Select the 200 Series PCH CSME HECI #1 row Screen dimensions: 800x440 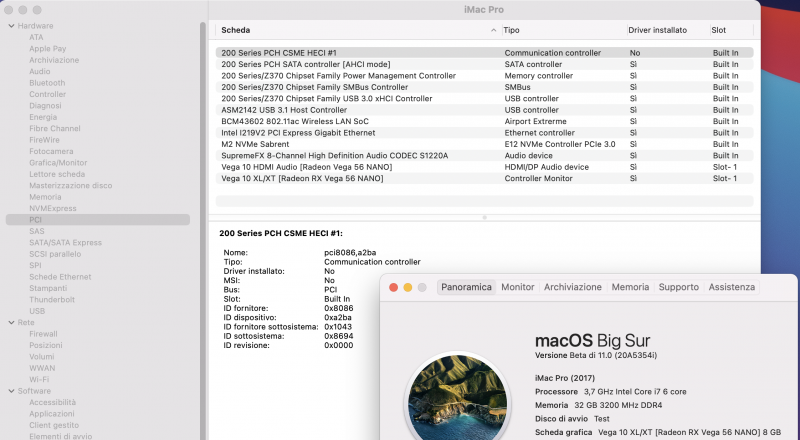484,53
